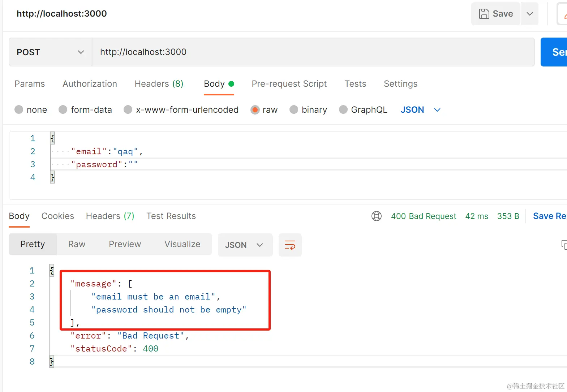
Task: Open the Headers (8) request tab
Action: tap(159, 84)
